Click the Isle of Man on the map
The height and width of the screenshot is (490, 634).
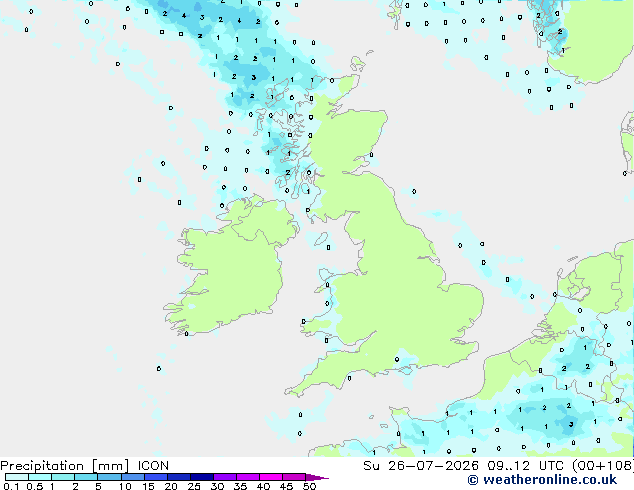321,239
